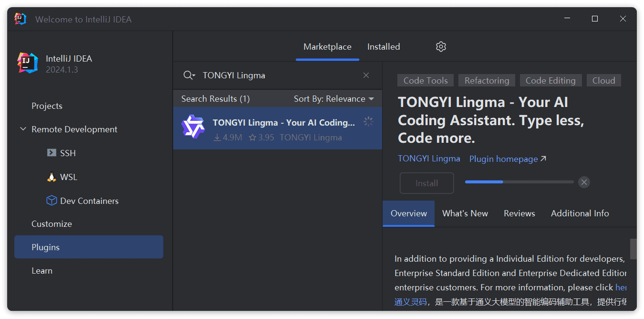Click the search magnifier options icon
The width and height of the screenshot is (644, 319).
point(189,75)
